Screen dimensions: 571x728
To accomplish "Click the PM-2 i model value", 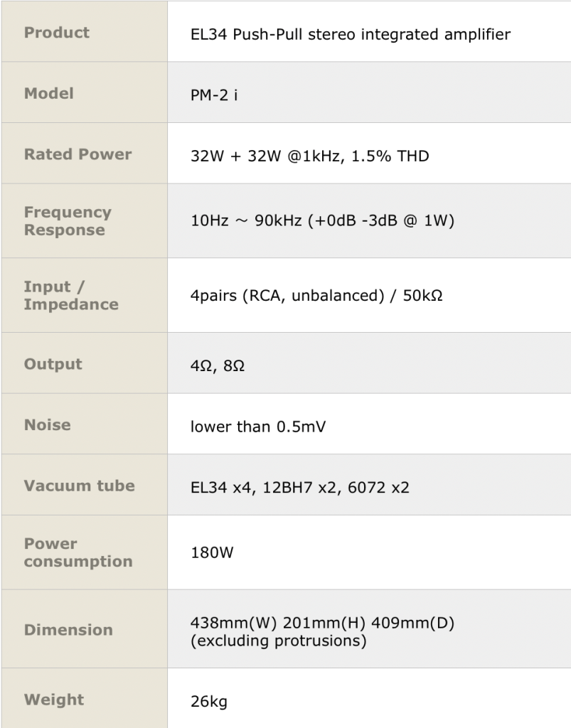I will click(214, 95).
